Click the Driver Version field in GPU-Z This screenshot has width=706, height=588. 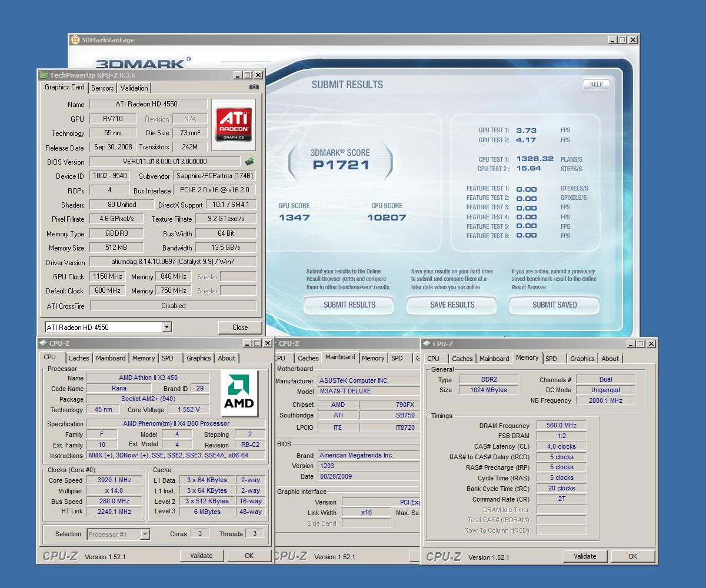173,262
